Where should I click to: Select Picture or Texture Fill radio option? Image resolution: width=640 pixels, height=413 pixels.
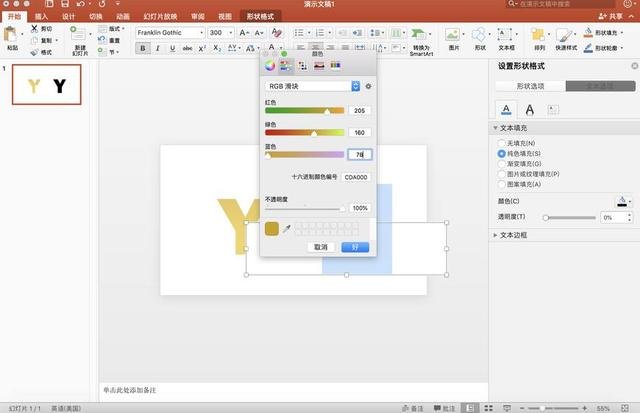[x=501, y=174]
